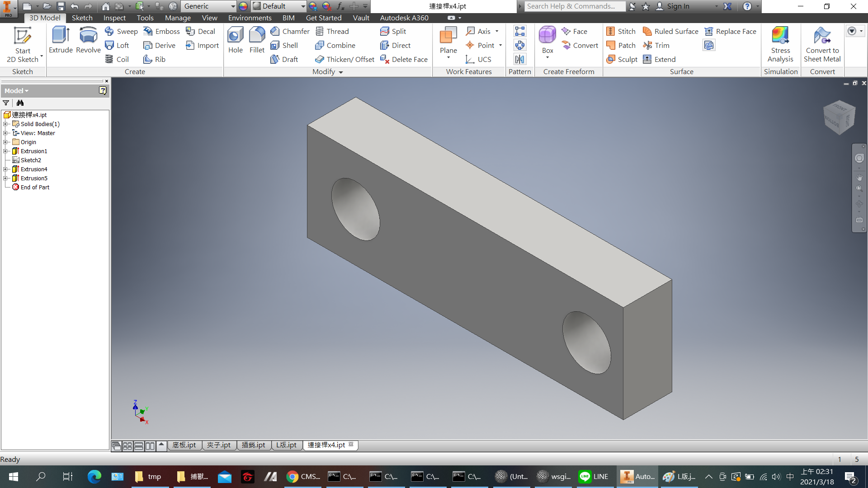Viewport: 868px width, 488px height.
Task: Select the Sculpt surface tool
Action: (x=622, y=59)
